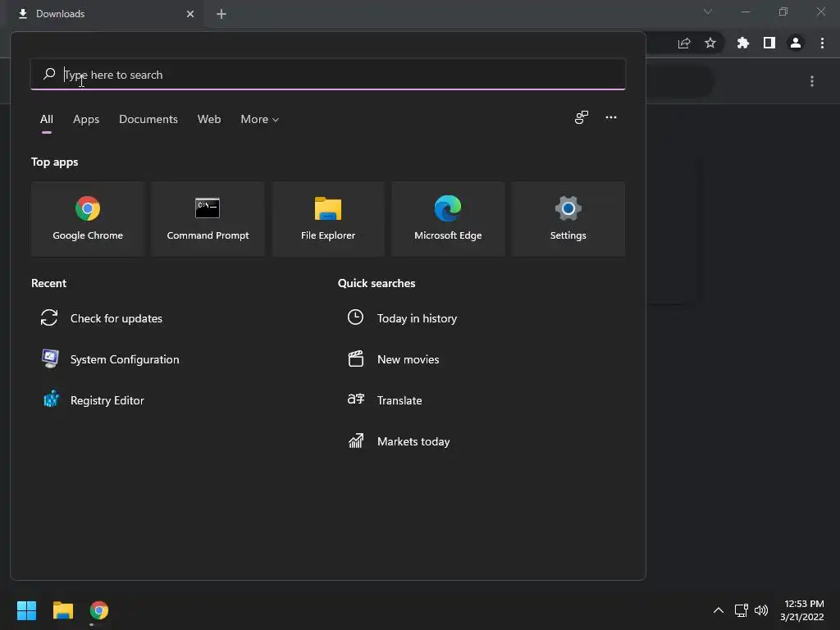Launch Microsoft Edge from Top apps
The width and height of the screenshot is (840, 630).
pos(448,219)
